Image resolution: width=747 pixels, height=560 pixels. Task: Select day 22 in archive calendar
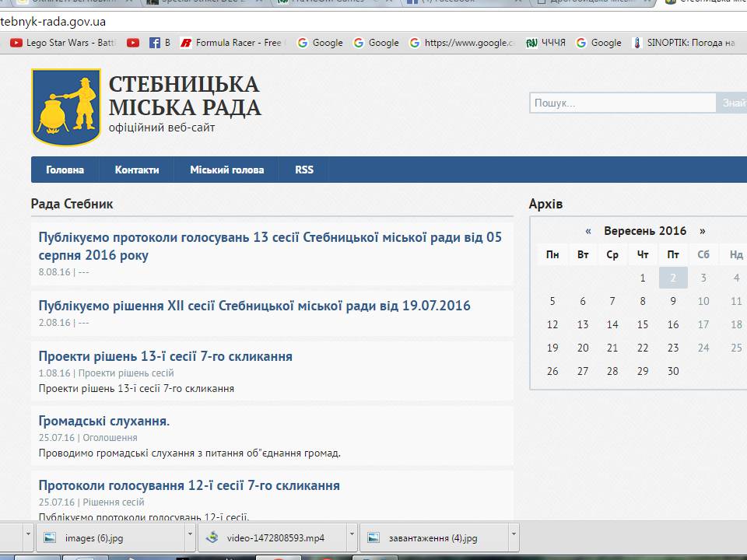tap(643, 348)
